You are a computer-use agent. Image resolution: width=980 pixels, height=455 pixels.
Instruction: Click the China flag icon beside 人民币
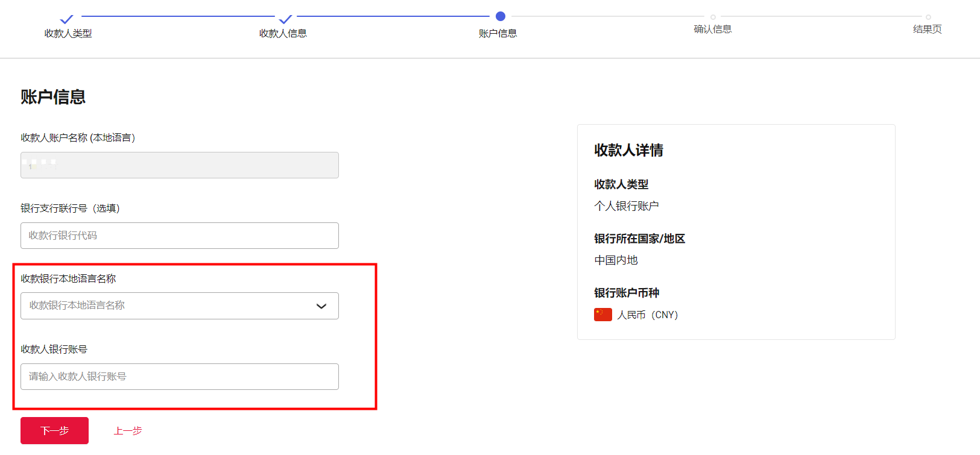pos(603,315)
